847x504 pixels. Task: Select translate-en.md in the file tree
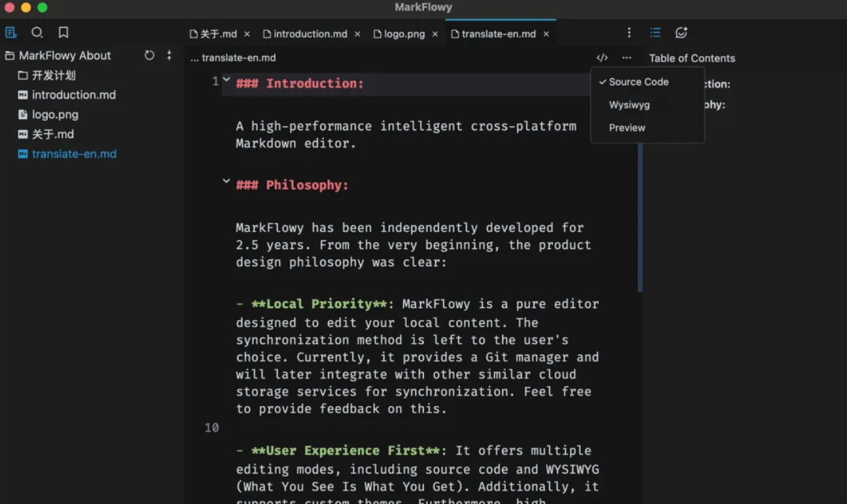(x=74, y=154)
